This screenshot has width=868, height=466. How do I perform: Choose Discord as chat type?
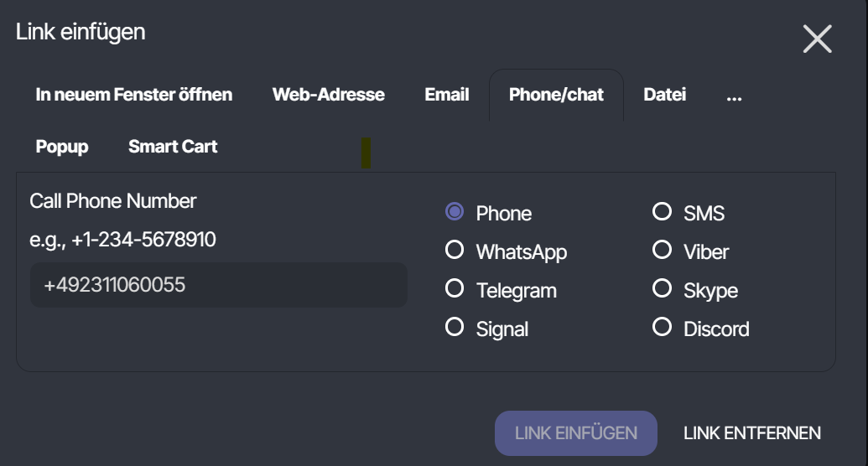662,327
